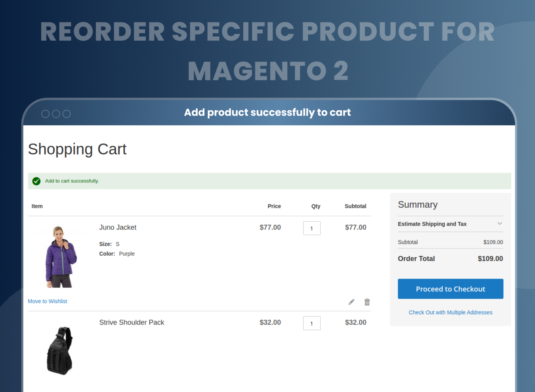Click the Juno Jacket quantity field
The width and height of the screenshot is (535, 392).
point(312,228)
